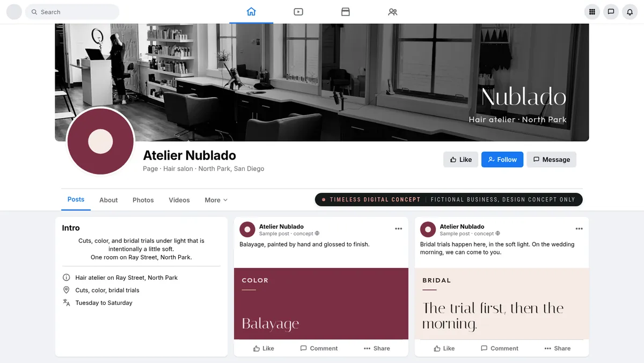Click the translate icon beside Tuesday to Saturday
This screenshot has height=363, width=644.
pos(67,303)
